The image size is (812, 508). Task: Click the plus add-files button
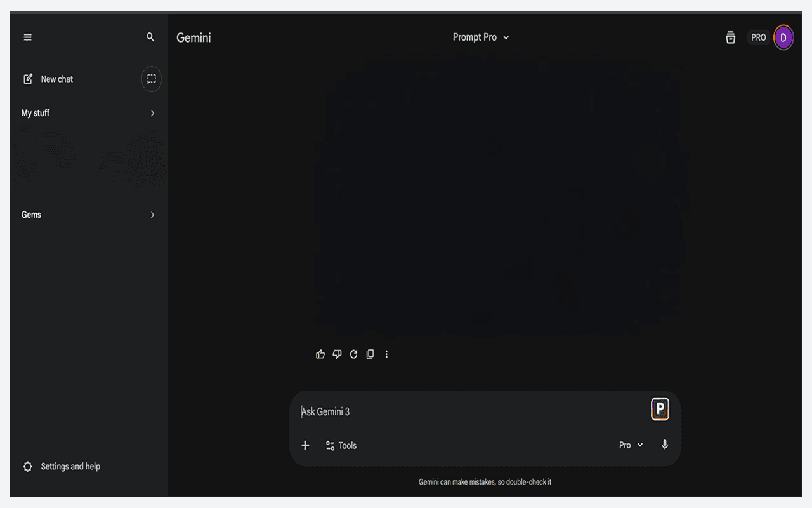[305, 446]
